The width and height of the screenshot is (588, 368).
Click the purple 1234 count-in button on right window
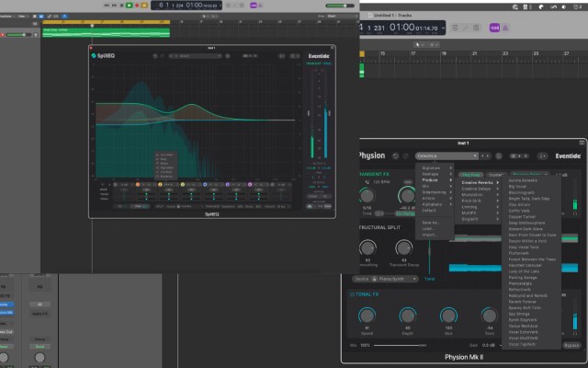click(494, 28)
